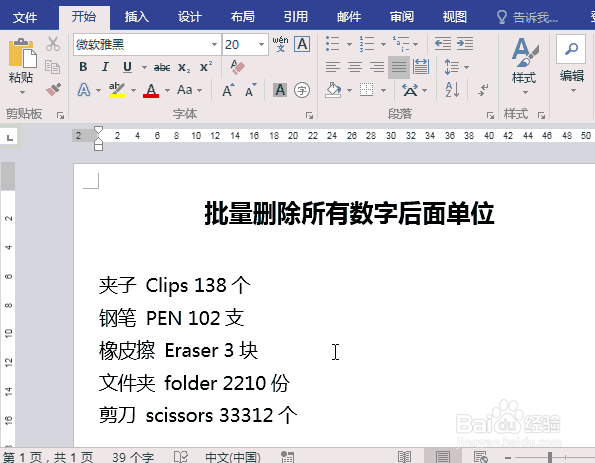Open font dialog launcher

tap(309, 115)
